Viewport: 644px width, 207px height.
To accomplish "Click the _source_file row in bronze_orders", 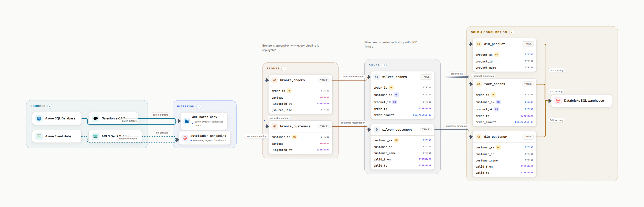I will (300, 110).
